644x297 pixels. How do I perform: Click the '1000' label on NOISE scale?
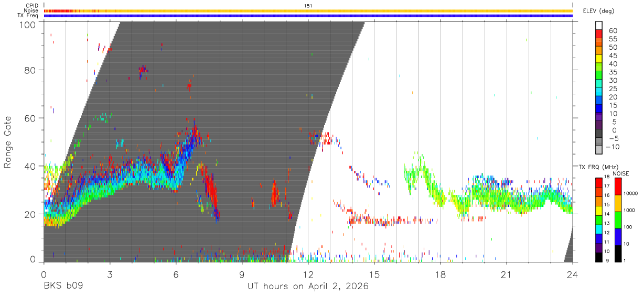click(x=628, y=210)
